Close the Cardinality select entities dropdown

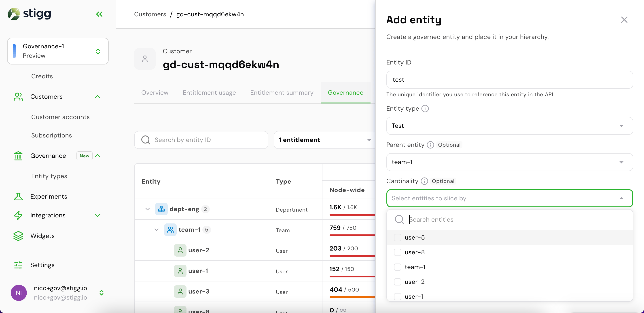(x=621, y=198)
